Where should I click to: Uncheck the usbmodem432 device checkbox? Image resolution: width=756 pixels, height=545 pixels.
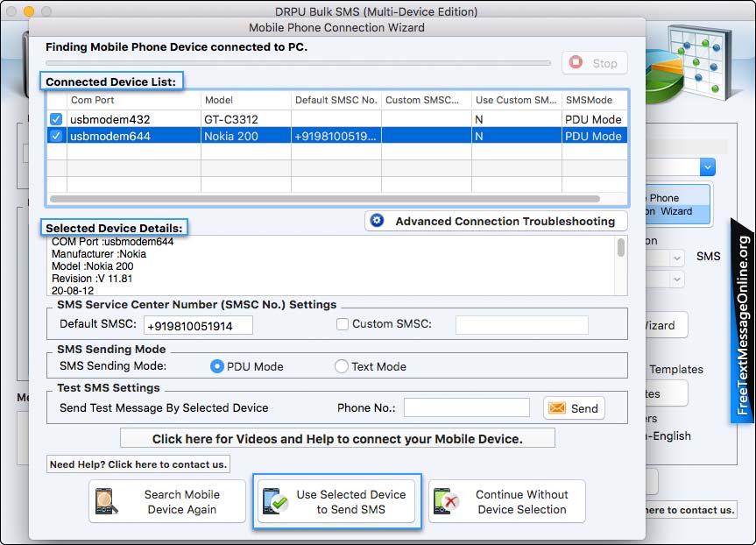click(x=56, y=118)
